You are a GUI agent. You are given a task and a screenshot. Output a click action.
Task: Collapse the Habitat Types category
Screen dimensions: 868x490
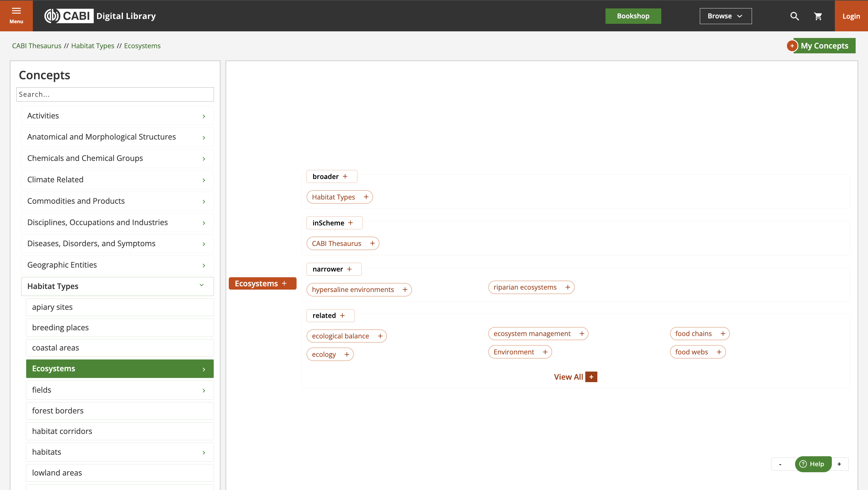pos(202,285)
